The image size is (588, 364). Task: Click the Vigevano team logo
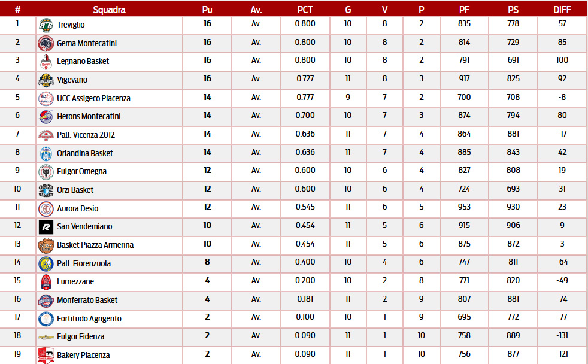click(46, 80)
